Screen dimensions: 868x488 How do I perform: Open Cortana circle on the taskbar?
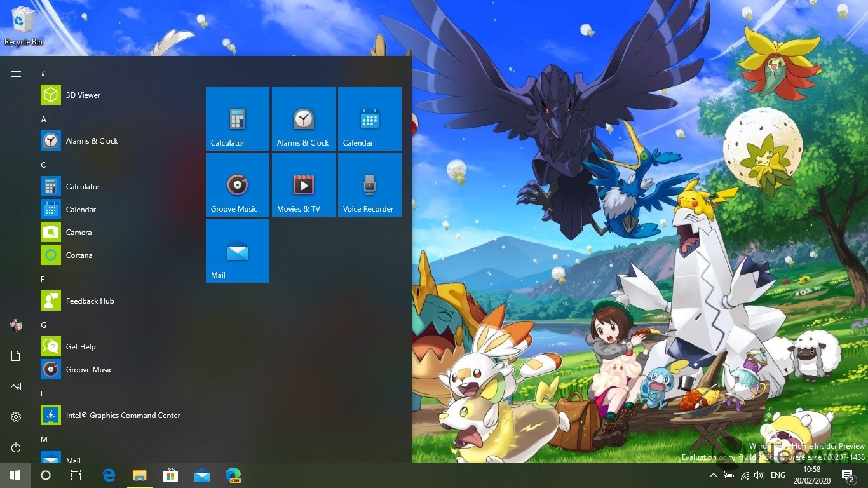46,475
